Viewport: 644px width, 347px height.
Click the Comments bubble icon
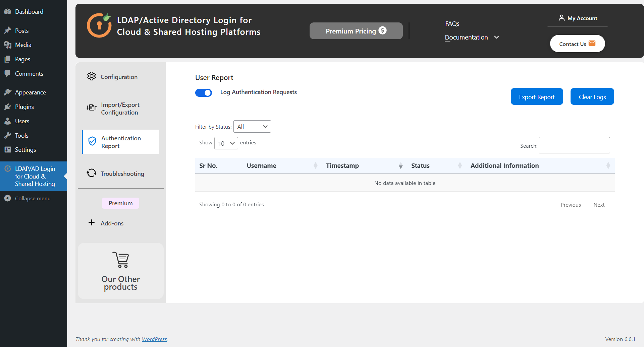[x=7, y=74]
